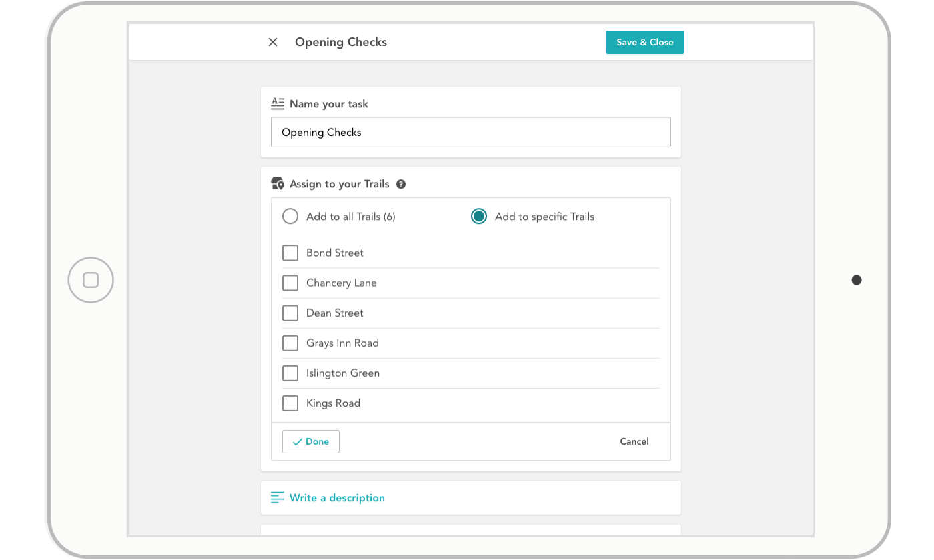934x560 pixels.
Task: Click the Save & Close button
Action: tap(644, 42)
